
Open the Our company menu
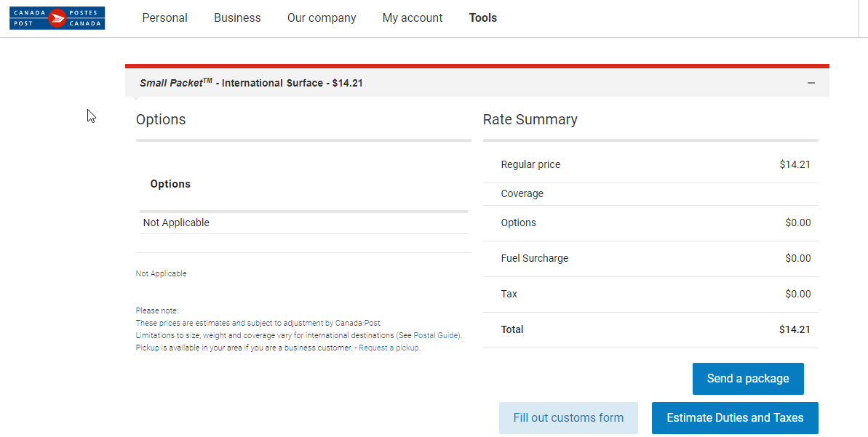tap(322, 17)
